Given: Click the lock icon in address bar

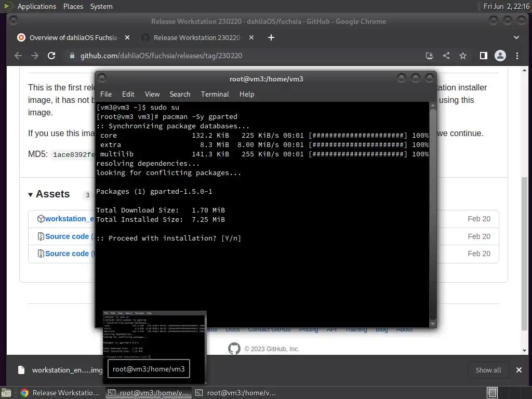Looking at the screenshot, I should coord(72,56).
